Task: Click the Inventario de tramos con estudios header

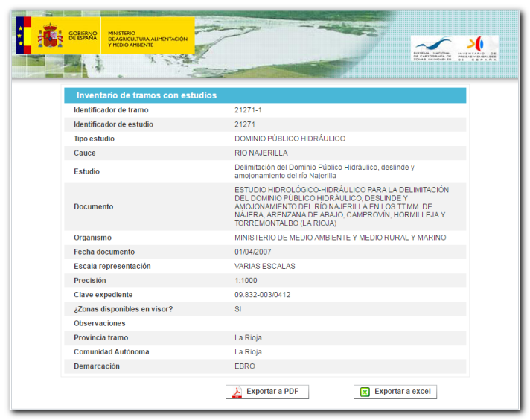Action: click(147, 95)
